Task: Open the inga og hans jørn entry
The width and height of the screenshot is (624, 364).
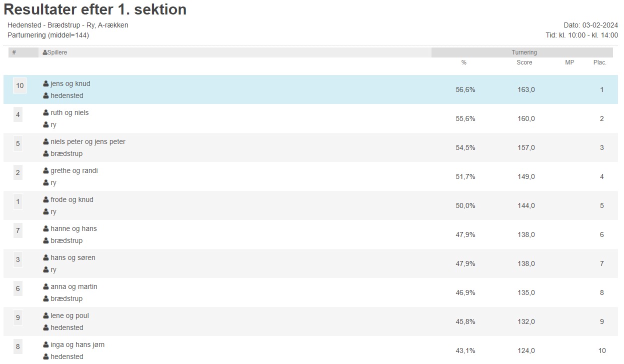Action: (77, 345)
